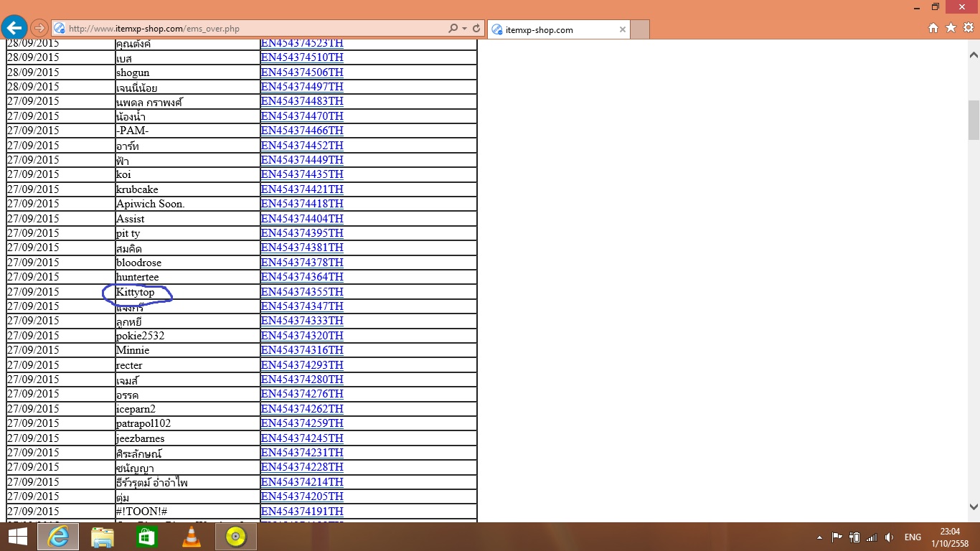Open tracking link EN454374506TH for shogun
The image size is (980, 551).
(x=302, y=72)
